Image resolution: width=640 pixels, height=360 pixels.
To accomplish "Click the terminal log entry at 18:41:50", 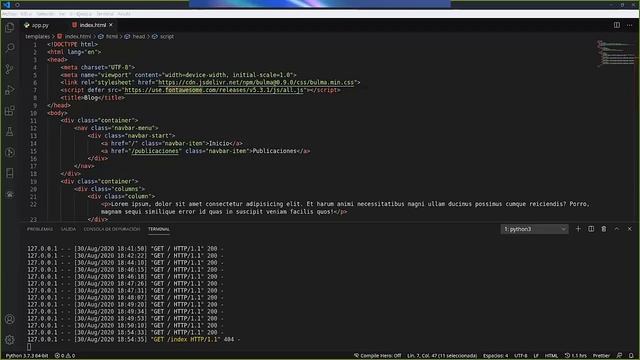I will (x=125, y=249).
